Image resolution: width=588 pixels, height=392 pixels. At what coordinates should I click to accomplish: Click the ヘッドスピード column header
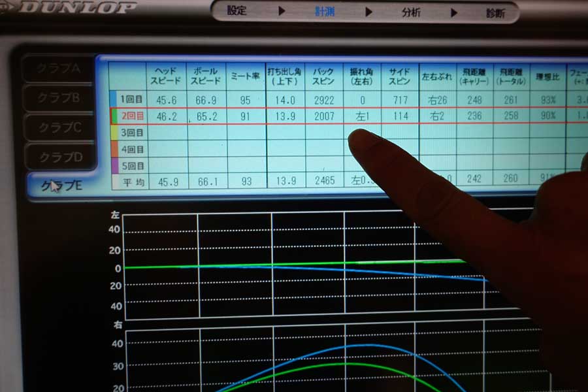coord(167,76)
